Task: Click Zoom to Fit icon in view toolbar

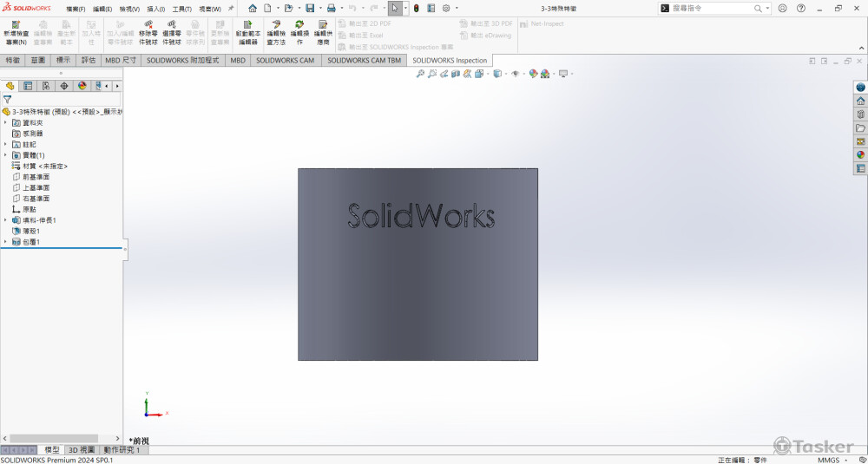Action: coord(421,74)
